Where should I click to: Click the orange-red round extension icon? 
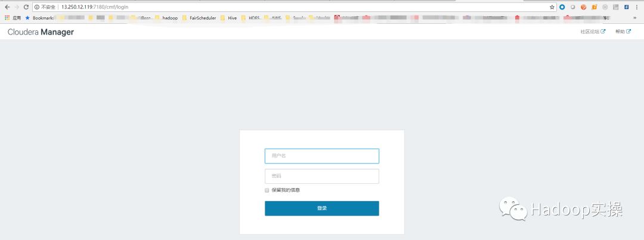pos(583,7)
